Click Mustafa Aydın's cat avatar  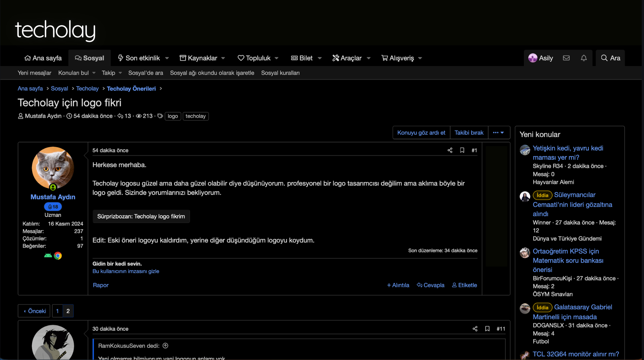53,168
